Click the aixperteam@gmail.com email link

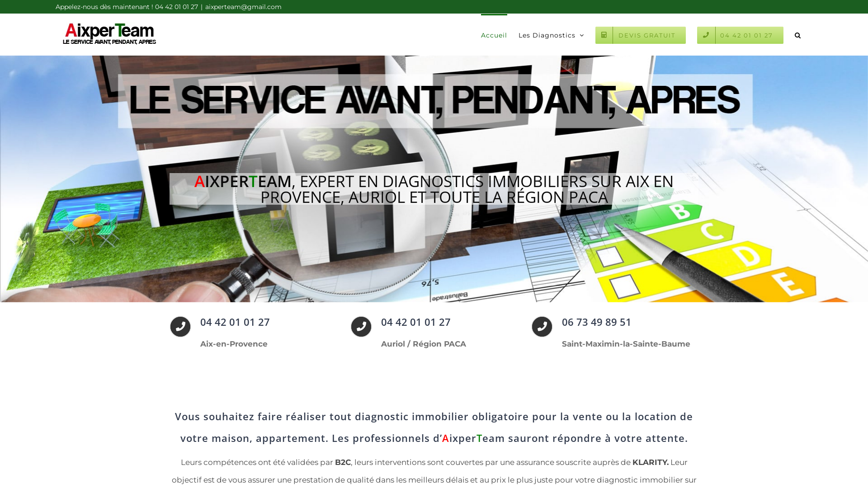tap(243, 7)
